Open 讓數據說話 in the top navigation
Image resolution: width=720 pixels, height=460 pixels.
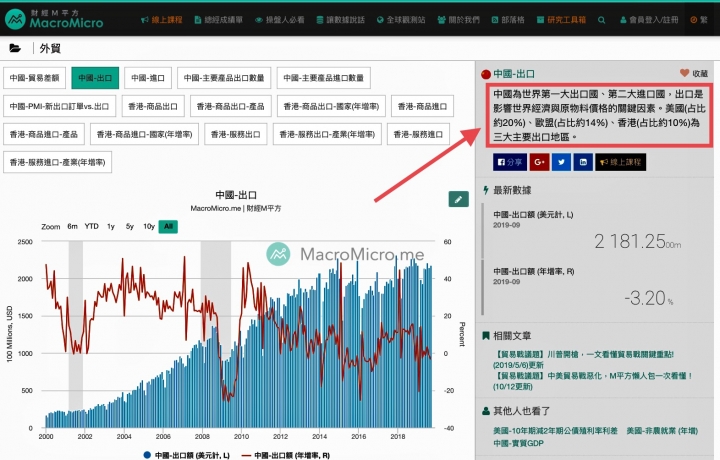click(340, 20)
